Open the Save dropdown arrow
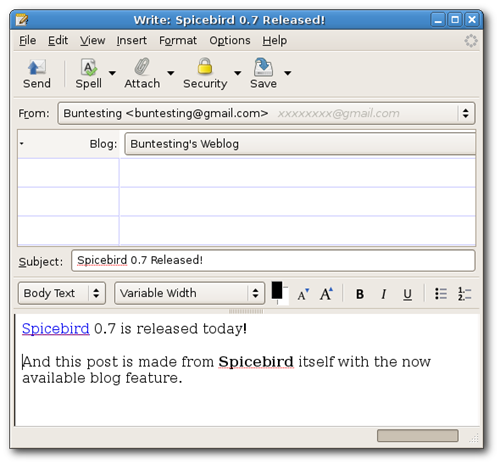This screenshot has height=465, width=500. coord(288,73)
